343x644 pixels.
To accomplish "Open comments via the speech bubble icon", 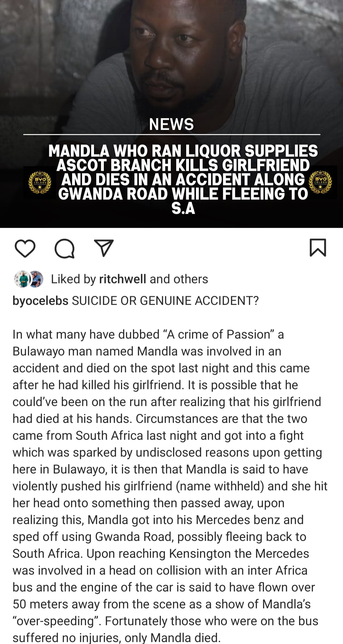I will (64, 248).
